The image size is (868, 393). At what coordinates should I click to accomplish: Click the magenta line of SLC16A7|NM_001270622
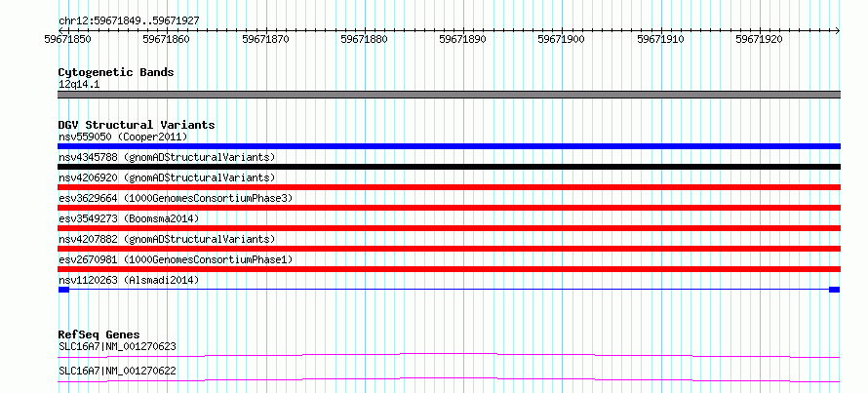(449, 379)
